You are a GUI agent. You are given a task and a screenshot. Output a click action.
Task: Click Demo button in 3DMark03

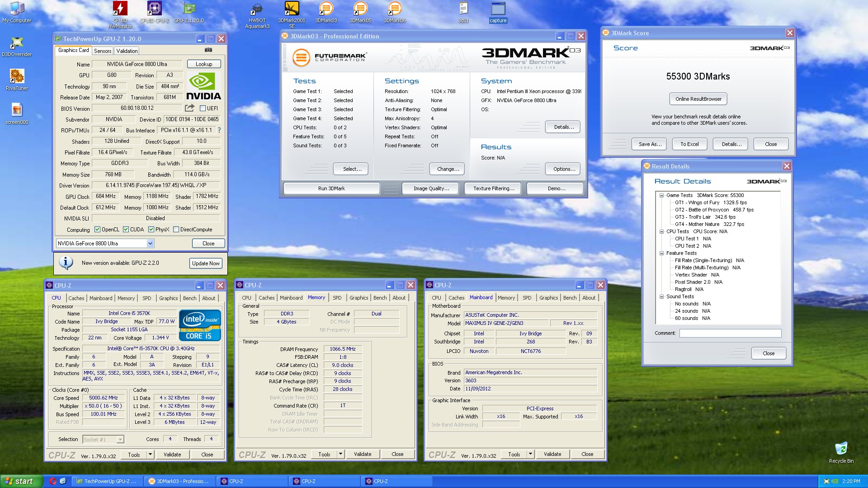pyautogui.click(x=556, y=188)
